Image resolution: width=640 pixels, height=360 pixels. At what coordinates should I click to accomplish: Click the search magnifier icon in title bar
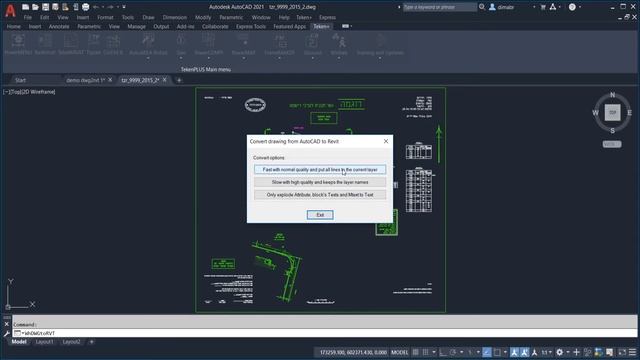(482, 7)
